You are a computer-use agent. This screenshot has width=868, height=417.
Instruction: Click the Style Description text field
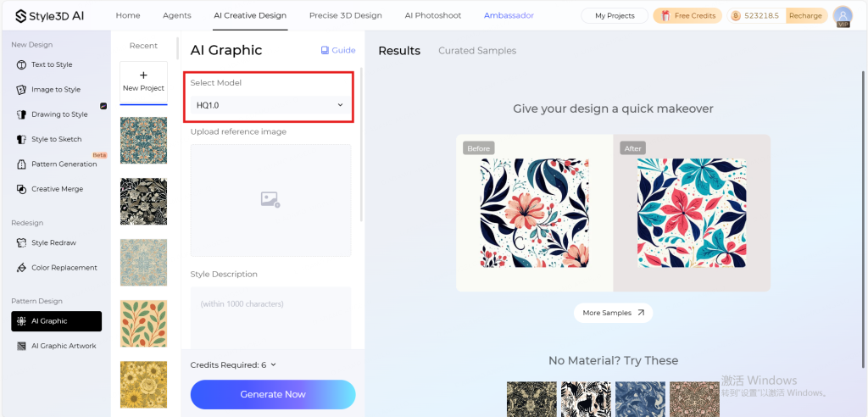(x=270, y=318)
